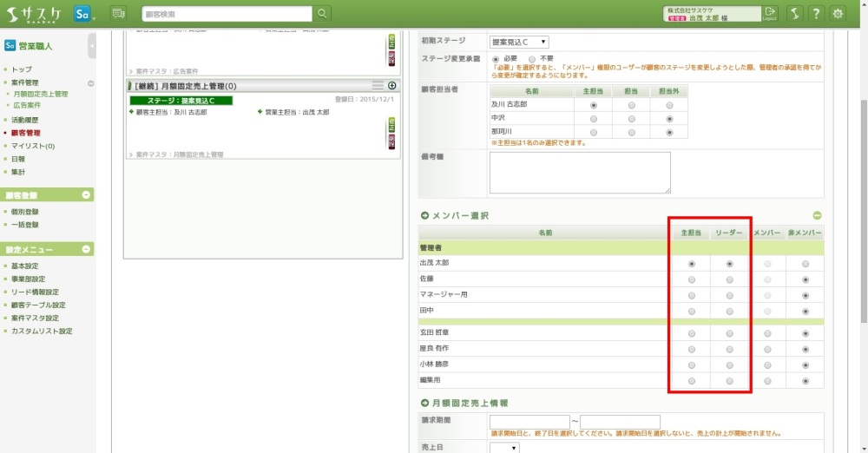Viewport: 868px width, 453px height.
Task: Collapse the 設定メニュー section
Action: [86, 250]
